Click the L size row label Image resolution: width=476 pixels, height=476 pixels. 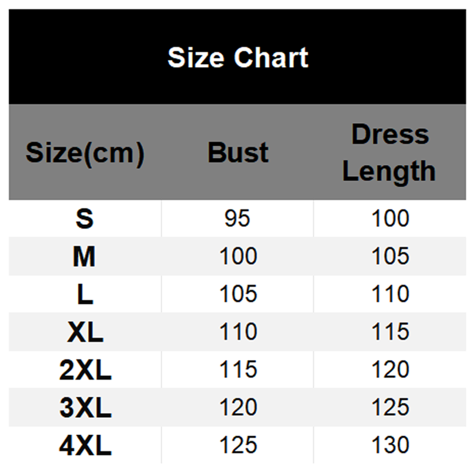[x=85, y=294]
